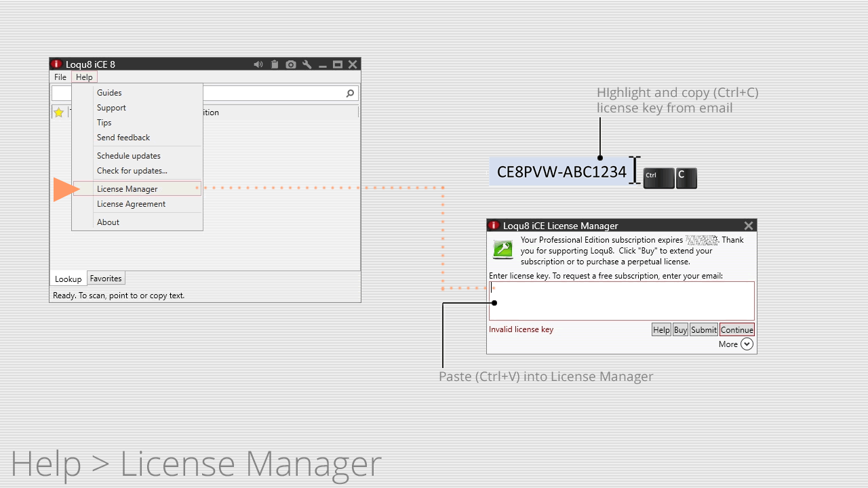Image resolution: width=868 pixels, height=488 pixels.
Task: Take a screenshot with the camera icon
Action: pyautogui.click(x=290, y=64)
